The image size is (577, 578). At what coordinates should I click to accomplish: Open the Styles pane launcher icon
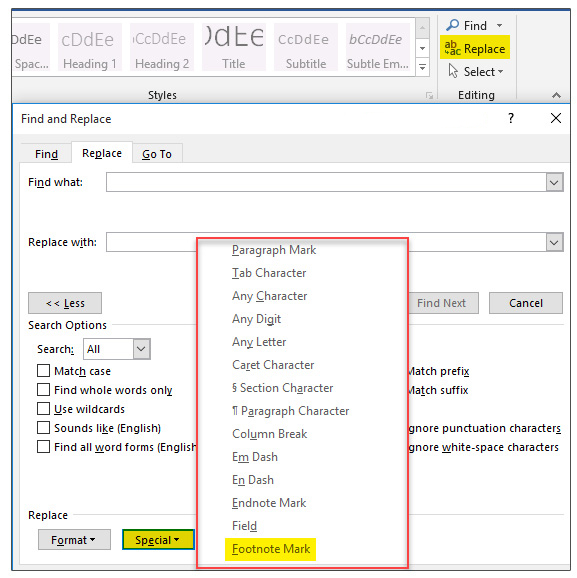click(x=429, y=95)
